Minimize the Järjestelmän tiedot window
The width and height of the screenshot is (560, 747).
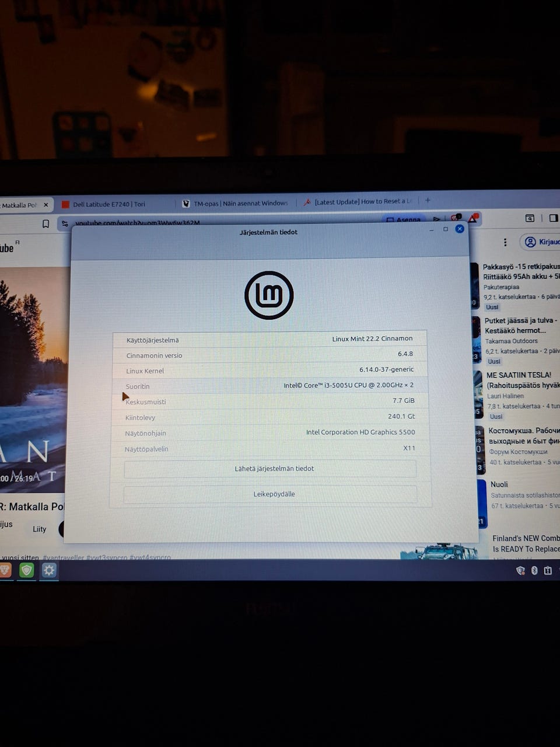432,229
